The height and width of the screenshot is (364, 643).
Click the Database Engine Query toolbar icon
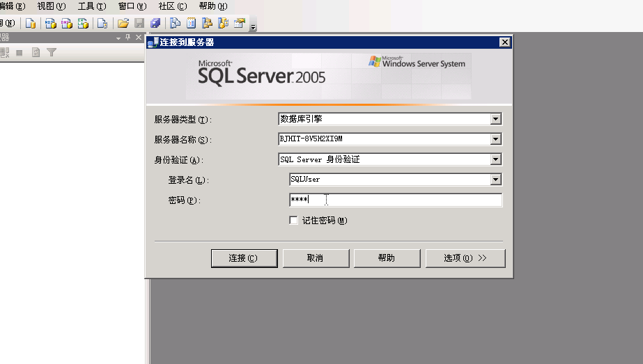(31, 24)
